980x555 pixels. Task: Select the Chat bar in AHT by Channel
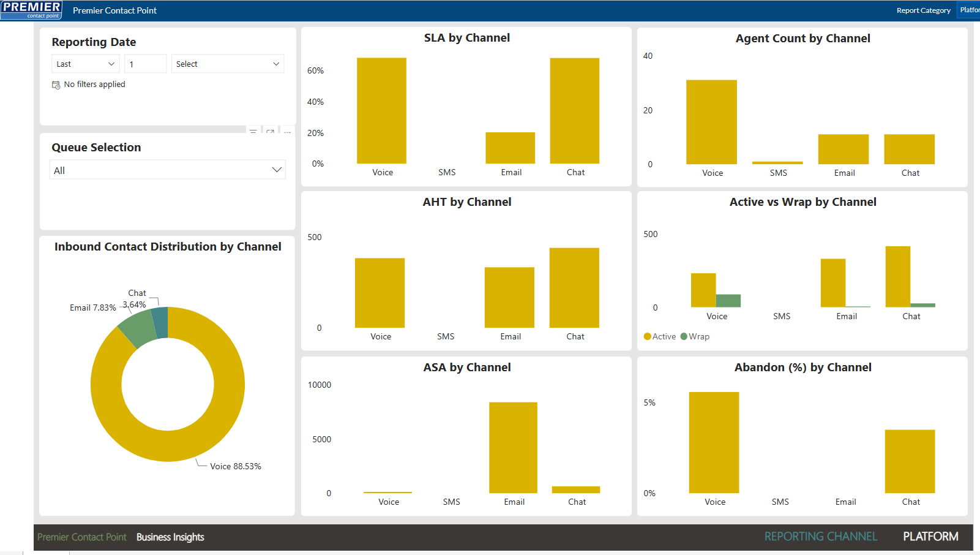pos(574,288)
